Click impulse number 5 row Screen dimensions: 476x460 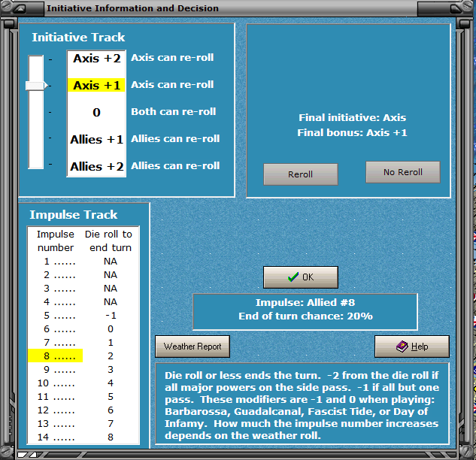(x=83, y=315)
